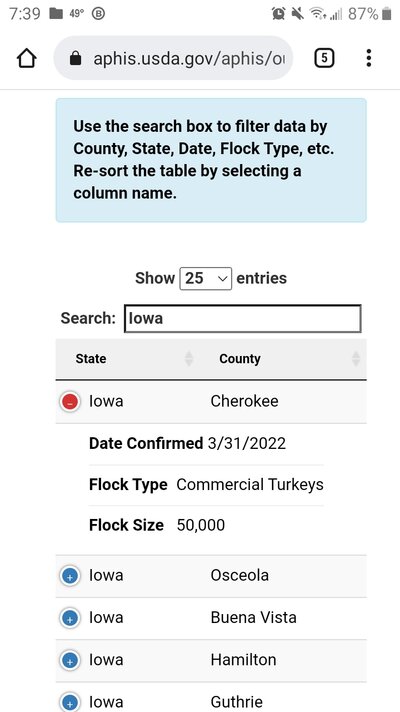Tap the lock icon in address bar
The height and width of the screenshot is (712, 400).
[x=76, y=58]
